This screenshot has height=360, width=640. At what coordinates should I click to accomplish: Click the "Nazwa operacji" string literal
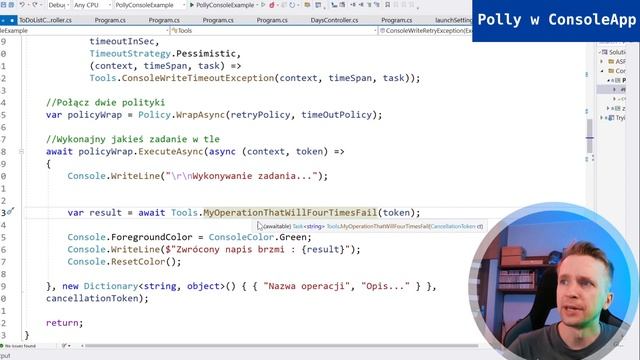(307, 286)
